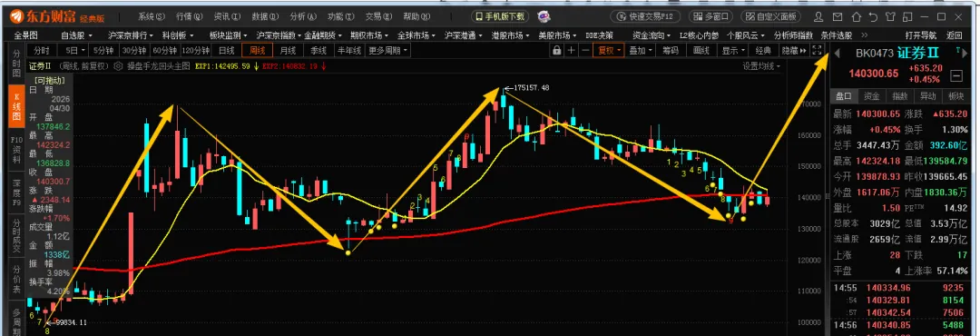
Task: Toggle 筹码 chip distribution view
Action: (671, 51)
